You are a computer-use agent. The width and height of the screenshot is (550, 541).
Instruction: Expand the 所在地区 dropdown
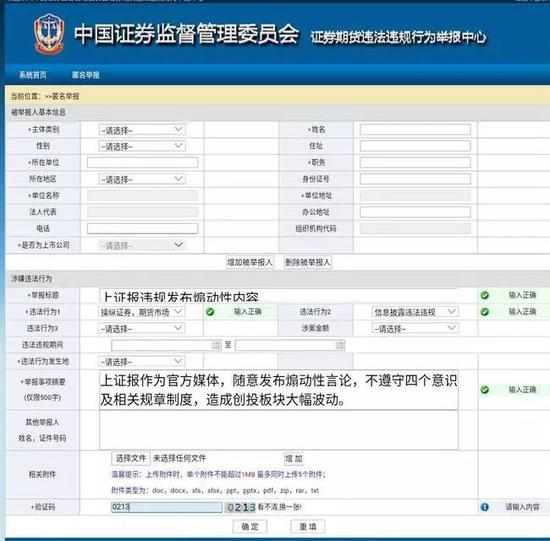[x=142, y=179]
